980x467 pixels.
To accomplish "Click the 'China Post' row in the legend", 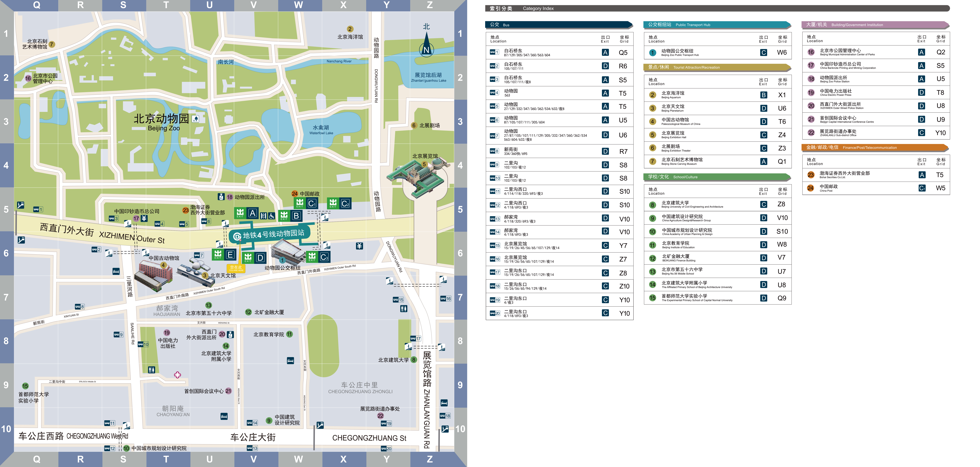I will pyautogui.click(x=876, y=188).
